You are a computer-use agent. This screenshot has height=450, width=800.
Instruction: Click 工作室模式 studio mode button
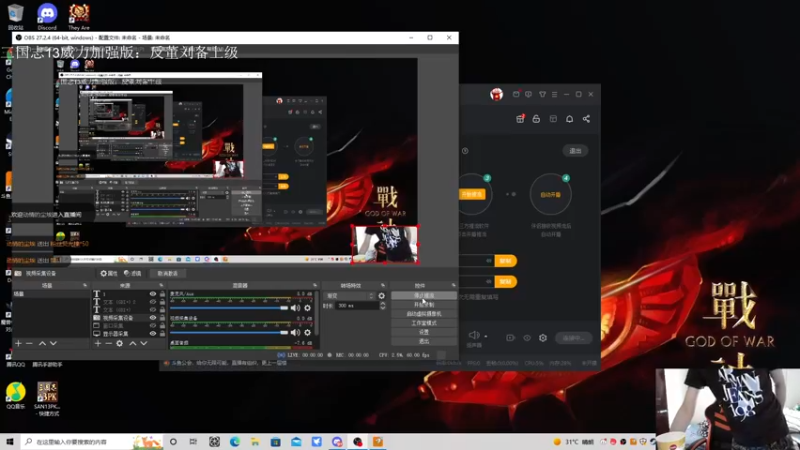pos(424,323)
